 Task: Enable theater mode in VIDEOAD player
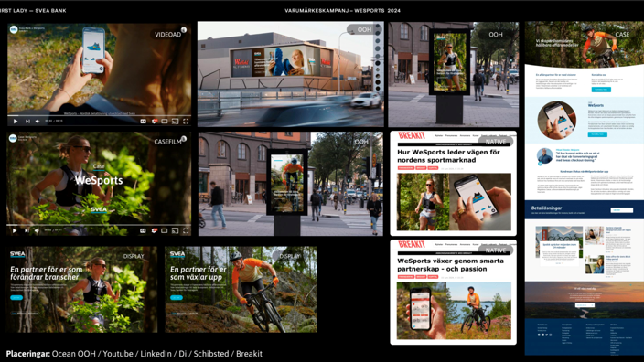tap(165, 121)
